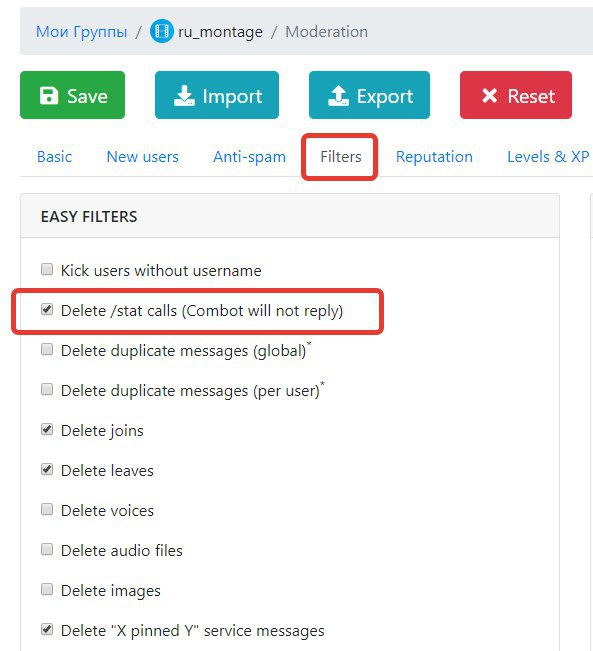
Task: Enable Kick users without username checkbox
Action: click(x=47, y=269)
